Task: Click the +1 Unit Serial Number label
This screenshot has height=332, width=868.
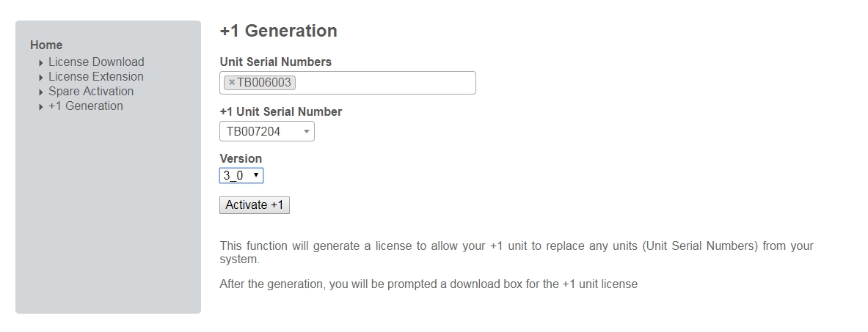Action: coord(280,112)
